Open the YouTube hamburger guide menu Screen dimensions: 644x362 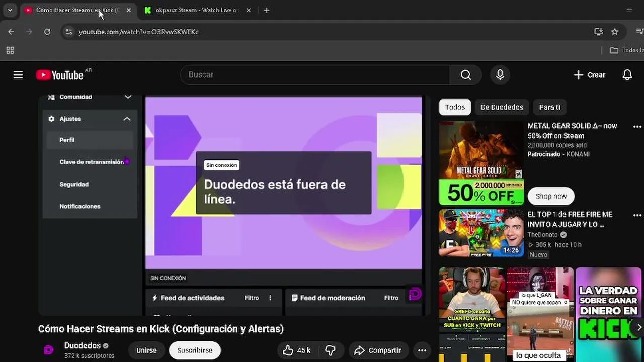[x=18, y=75]
